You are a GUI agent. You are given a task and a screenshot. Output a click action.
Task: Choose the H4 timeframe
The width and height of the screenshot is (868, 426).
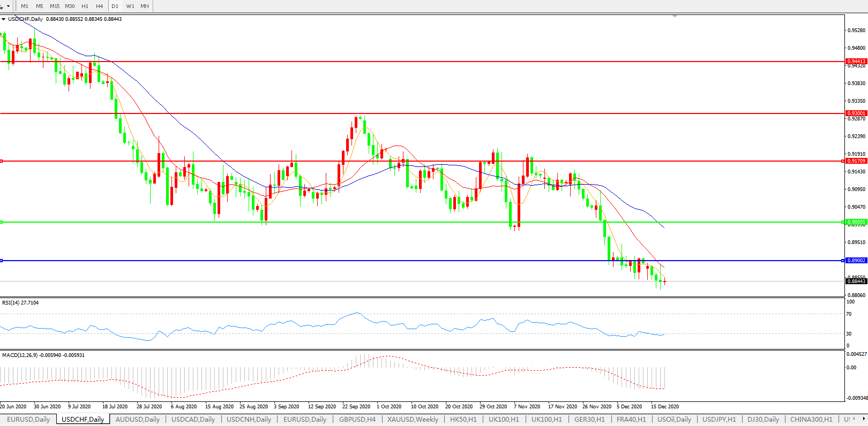point(100,6)
